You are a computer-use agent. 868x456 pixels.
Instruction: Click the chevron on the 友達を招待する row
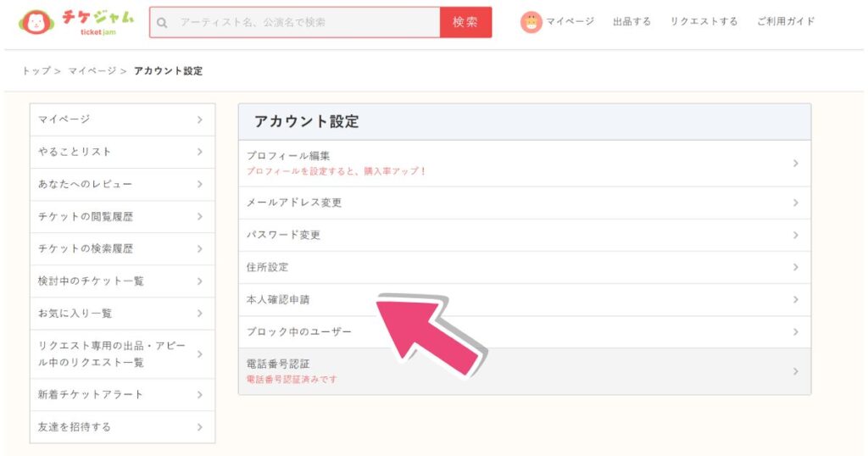200,427
